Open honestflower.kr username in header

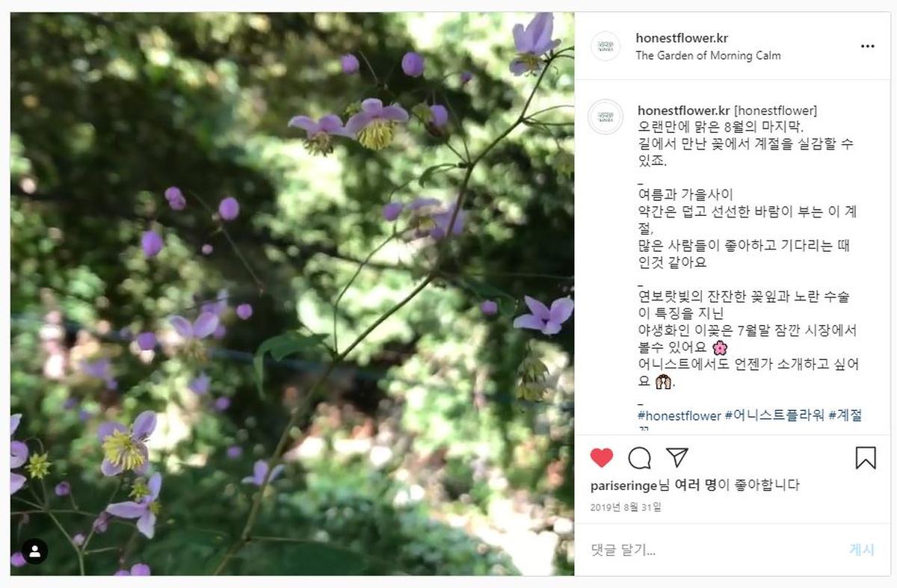(x=682, y=38)
